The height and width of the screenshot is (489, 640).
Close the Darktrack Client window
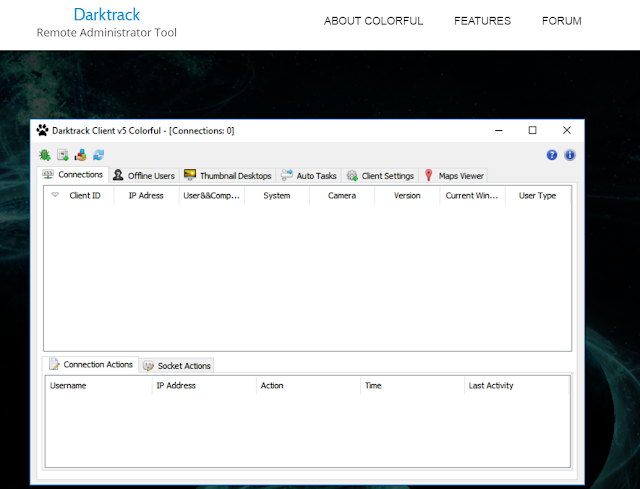567,131
